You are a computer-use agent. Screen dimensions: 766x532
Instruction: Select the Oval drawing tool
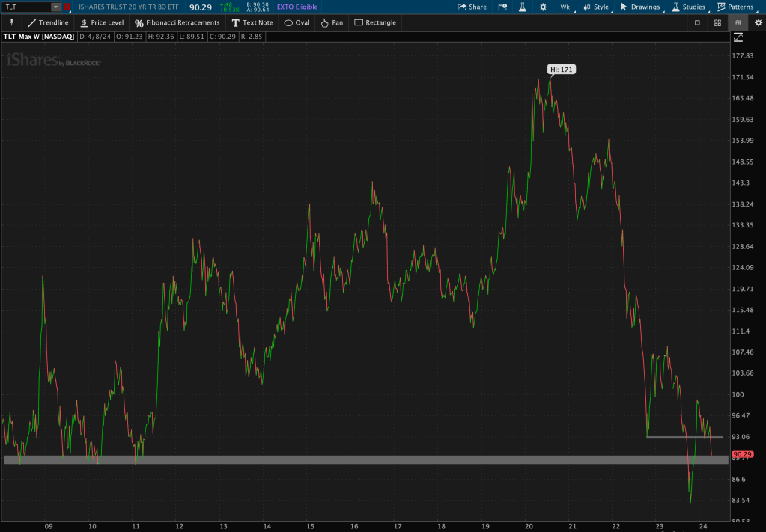click(297, 22)
